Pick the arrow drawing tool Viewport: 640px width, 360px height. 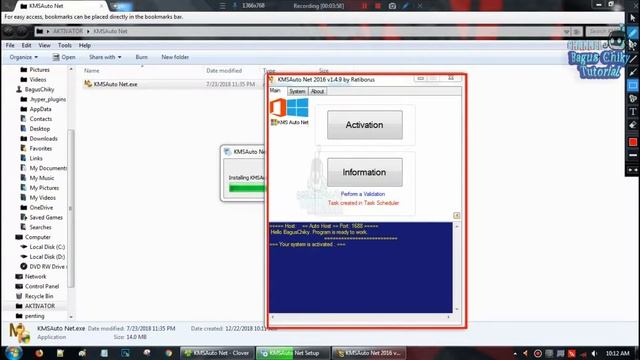coord(633,72)
